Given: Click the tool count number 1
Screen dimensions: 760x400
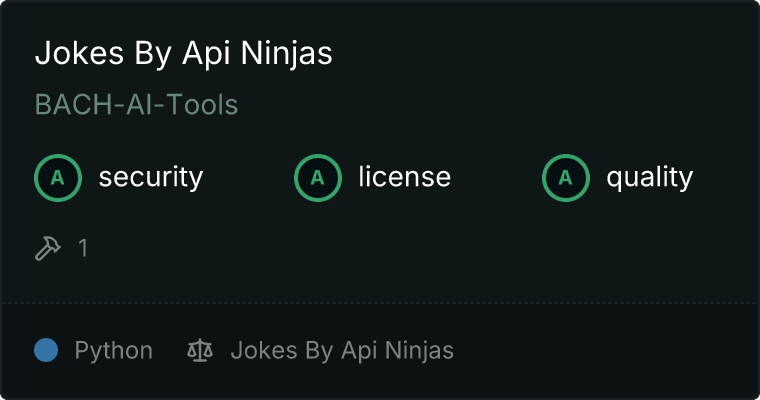Looking at the screenshot, I should pos(83,248).
